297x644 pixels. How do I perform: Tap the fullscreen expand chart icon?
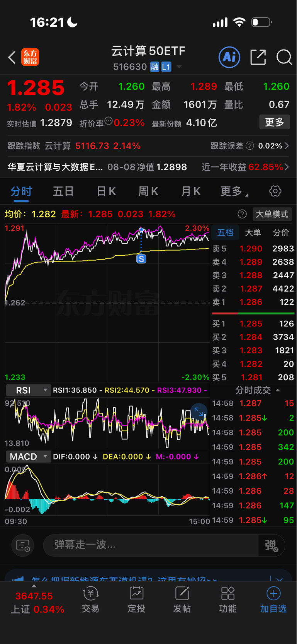pos(199,412)
